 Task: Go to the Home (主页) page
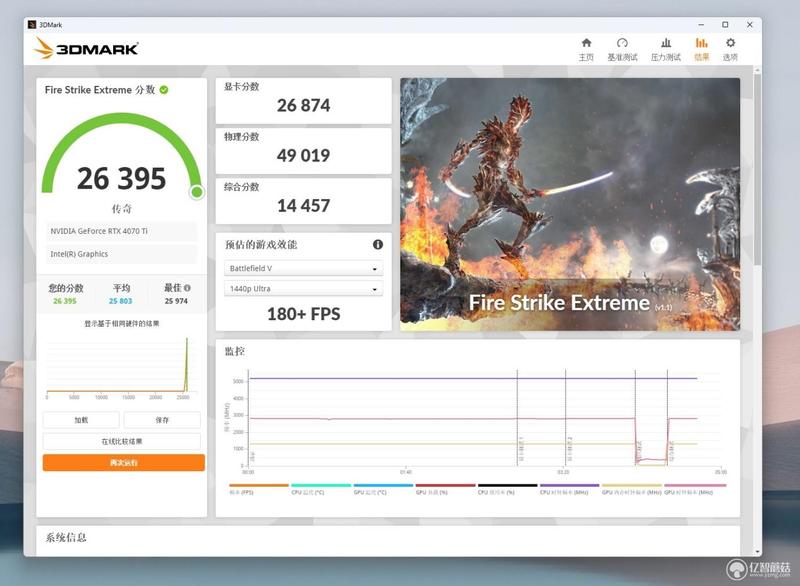pyautogui.click(x=586, y=49)
